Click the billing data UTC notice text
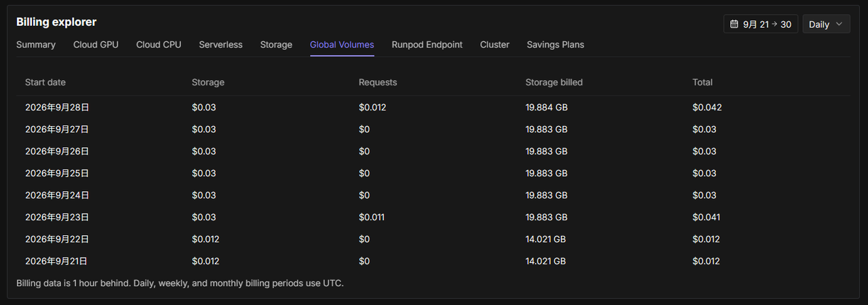The height and width of the screenshot is (305, 868). point(180,283)
